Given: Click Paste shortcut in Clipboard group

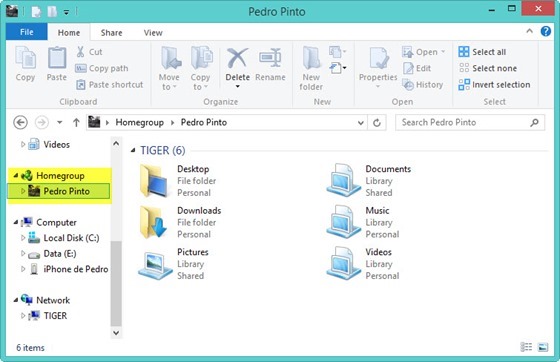Looking at the screenshot, I should pos(109,85).
